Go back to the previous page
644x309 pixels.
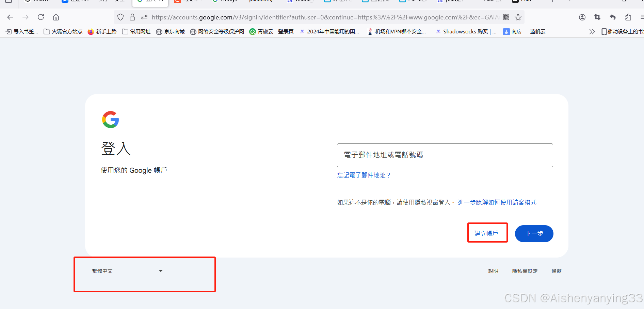(10, 17)
